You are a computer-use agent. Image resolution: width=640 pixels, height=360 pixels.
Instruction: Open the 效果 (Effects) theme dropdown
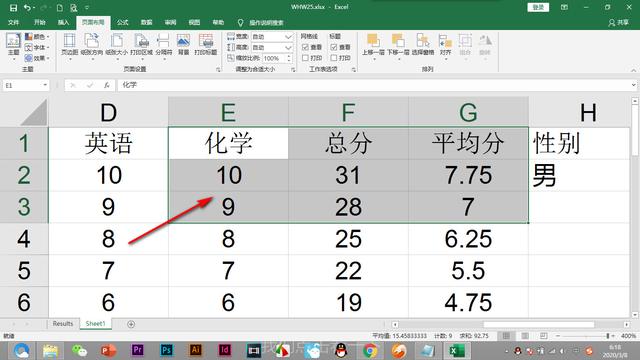37,58
